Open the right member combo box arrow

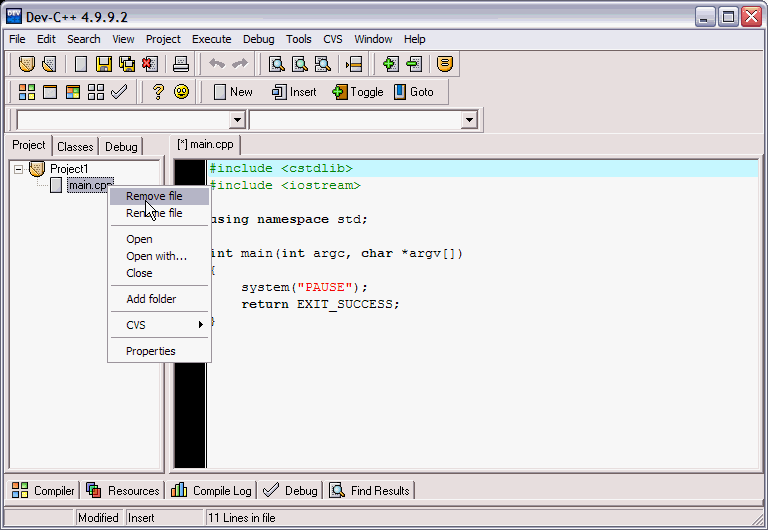tap(469, 120)
